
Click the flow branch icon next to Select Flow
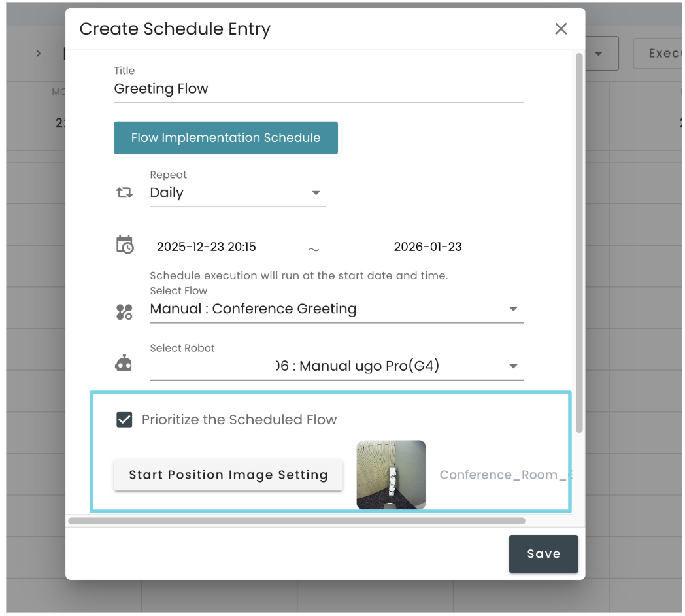coord(124,312)
